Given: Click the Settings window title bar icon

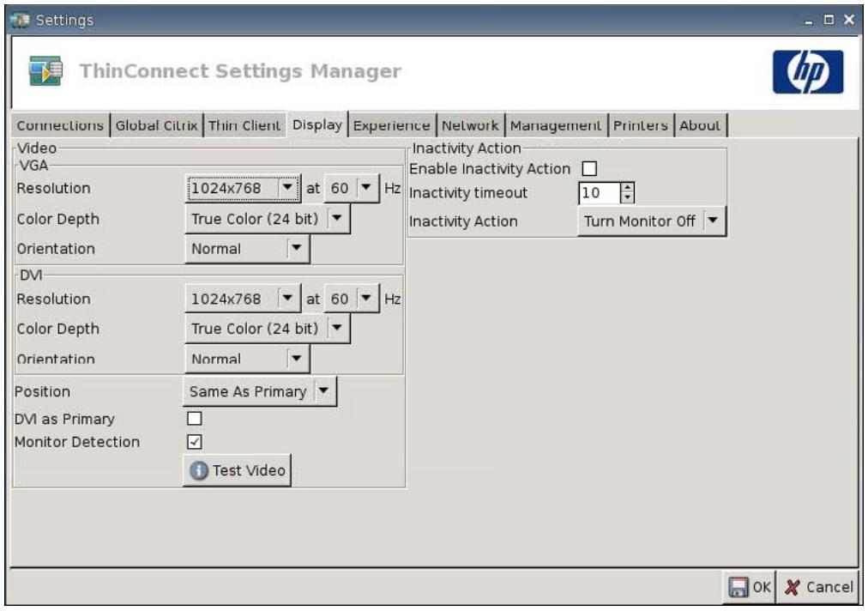Looking at the screenshot, I should tap(20, 21).
